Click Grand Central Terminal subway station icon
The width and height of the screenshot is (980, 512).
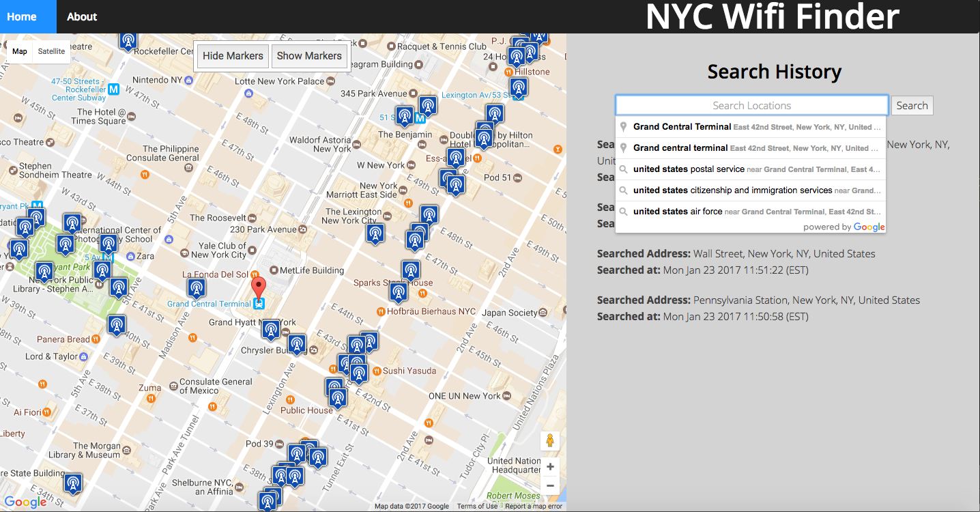pyautogui.click(x=259, y=304)
